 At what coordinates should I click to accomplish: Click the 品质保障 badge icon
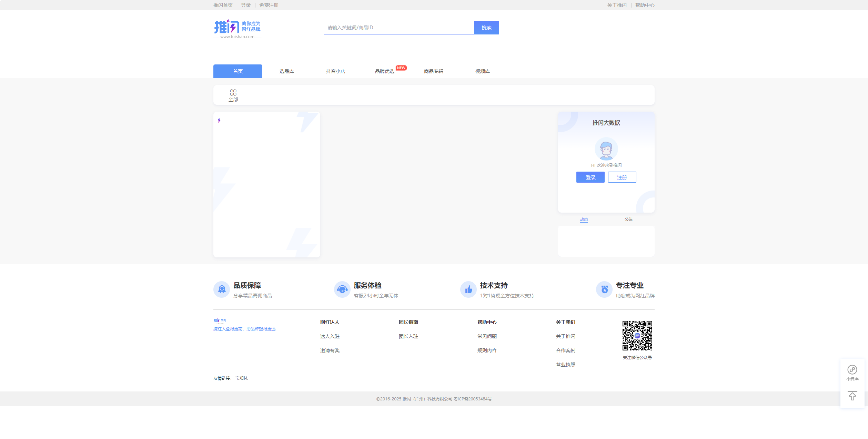[222, 289]
